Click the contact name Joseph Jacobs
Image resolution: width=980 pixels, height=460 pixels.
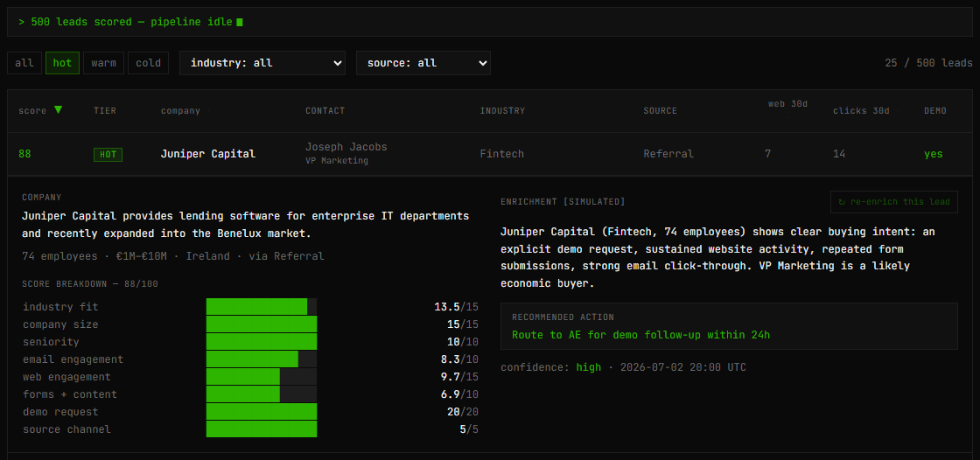click(x=346, y=147)
